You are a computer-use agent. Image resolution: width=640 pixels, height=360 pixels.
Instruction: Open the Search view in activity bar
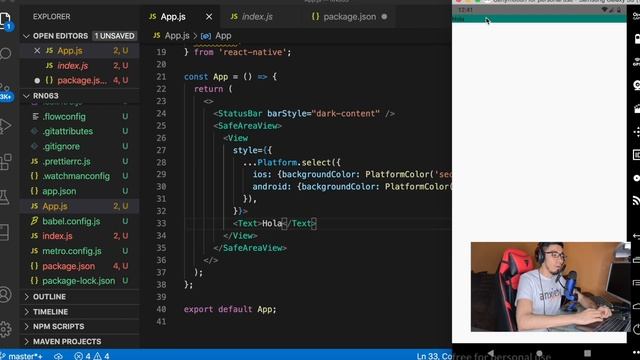5,53
